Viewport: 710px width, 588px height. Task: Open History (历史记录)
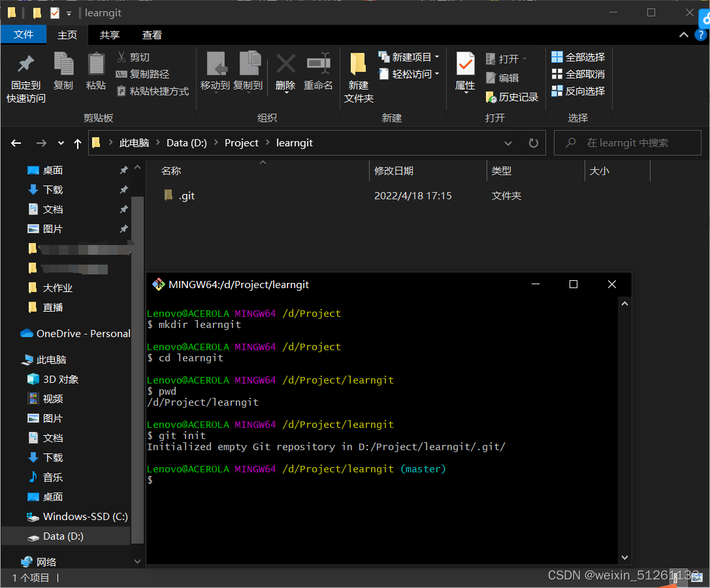pyautogui.click(x=511, y=97)
